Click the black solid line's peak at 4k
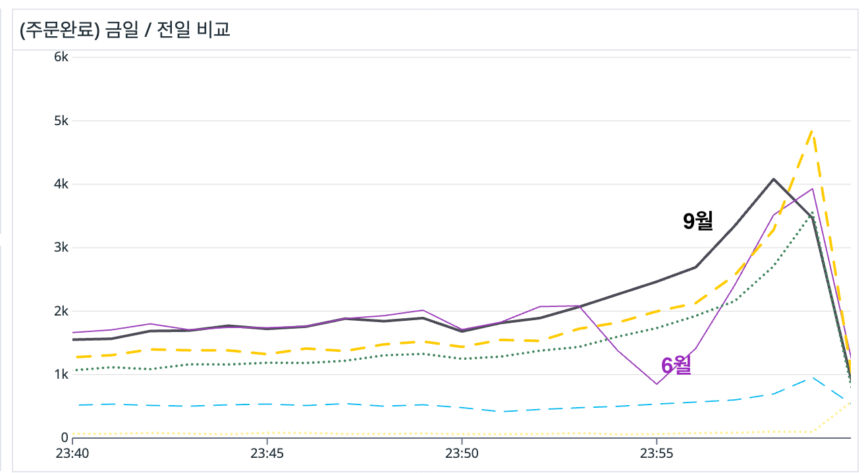Image resolution: width=868 pixels, height=473 pixels. pyautogui.click(x=773, y=179)
